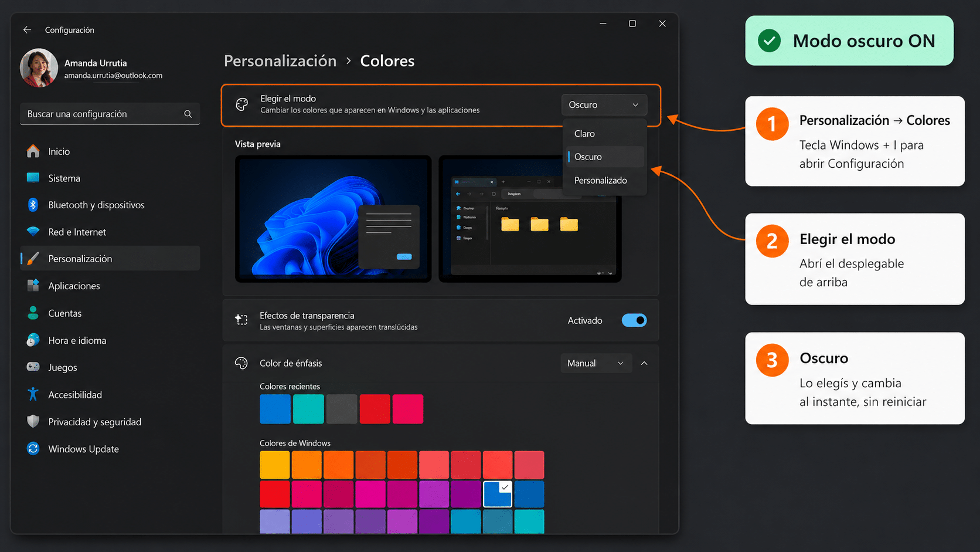The width and height of the screenshot is (980, 552).
Task: Click the Colores de Windows label
Action: point(295,443)
